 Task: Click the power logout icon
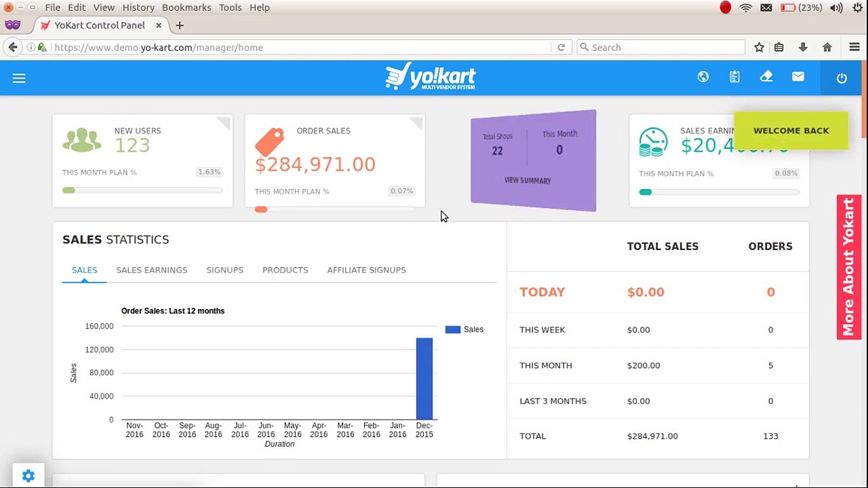point(842,78)
